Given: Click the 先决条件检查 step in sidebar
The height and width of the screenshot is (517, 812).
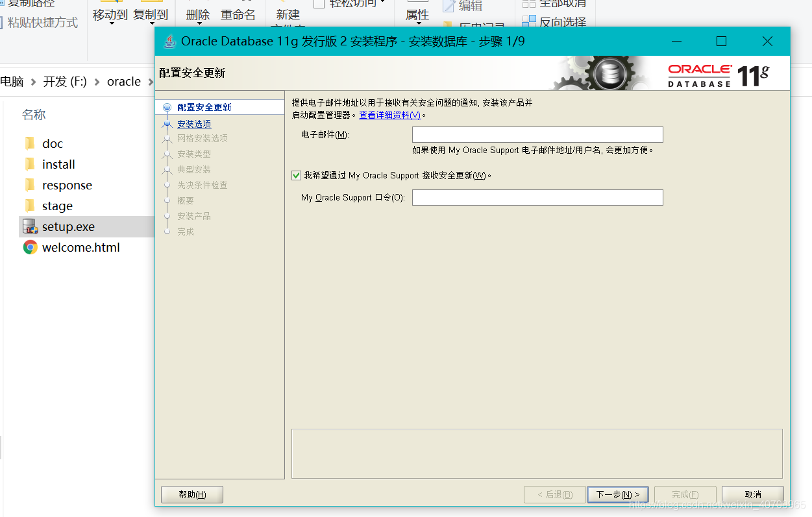Looking at the screenshot, I should (x=203, y=185).
